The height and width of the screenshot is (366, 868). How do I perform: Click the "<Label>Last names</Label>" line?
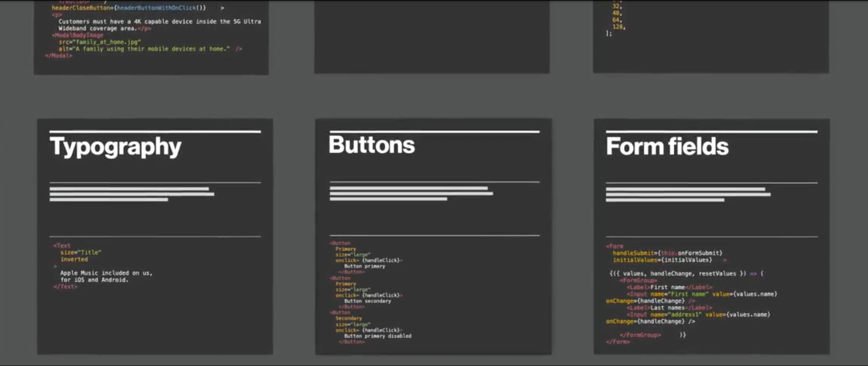coord(670,308)
